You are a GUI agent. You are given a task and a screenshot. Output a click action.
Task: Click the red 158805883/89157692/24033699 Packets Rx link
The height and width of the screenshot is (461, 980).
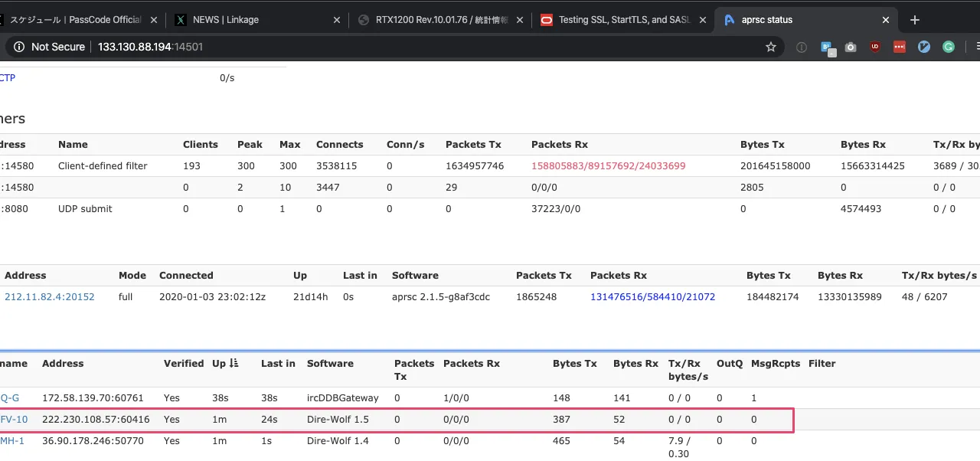click(608, 165)
